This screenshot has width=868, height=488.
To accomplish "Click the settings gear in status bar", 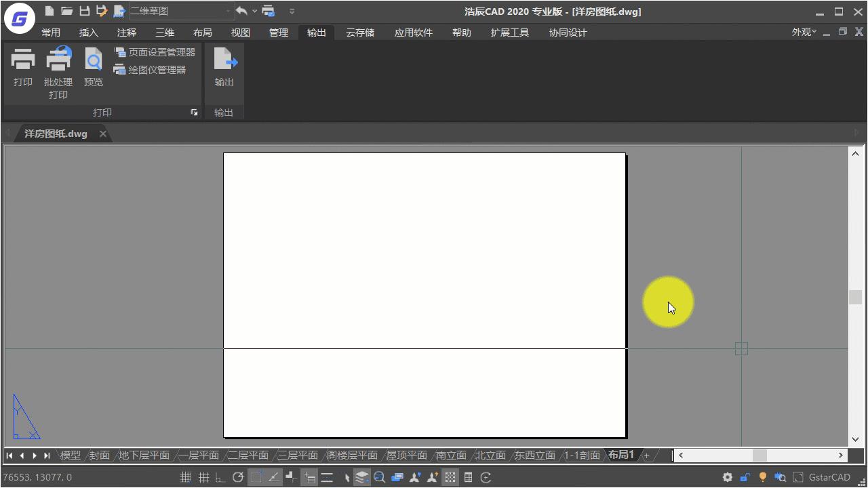I will (728, 477).
